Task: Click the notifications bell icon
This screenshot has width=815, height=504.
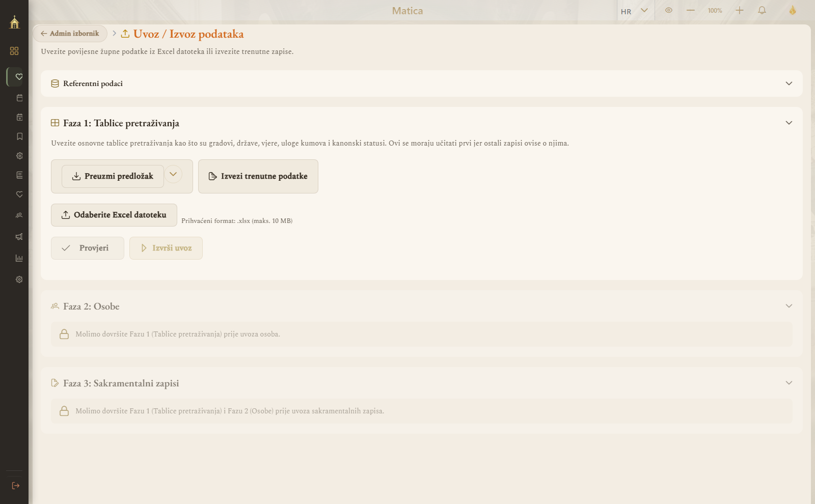Action: coord(762,10)
